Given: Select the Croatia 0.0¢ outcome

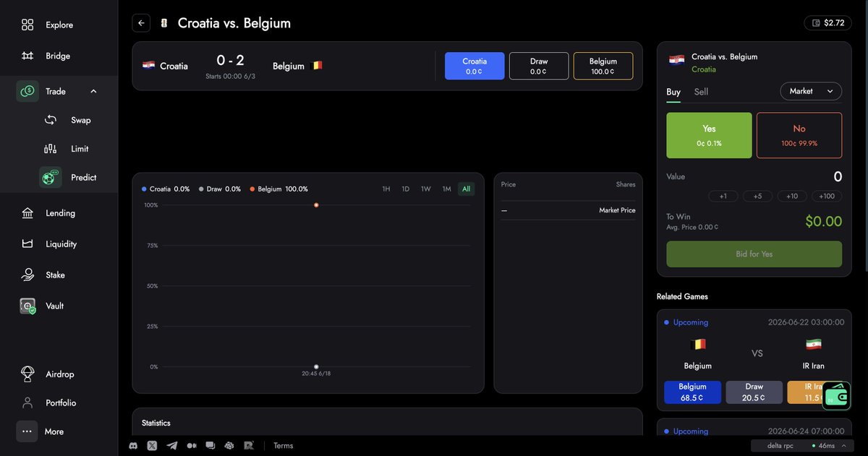Looking at the screenshot, I should coord(475,66).
